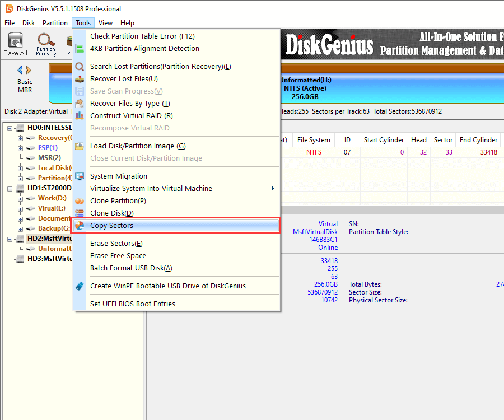Open the View menu
Viewport: 504px width, 420px height.
pyautogui.click(x=105, y=23)
